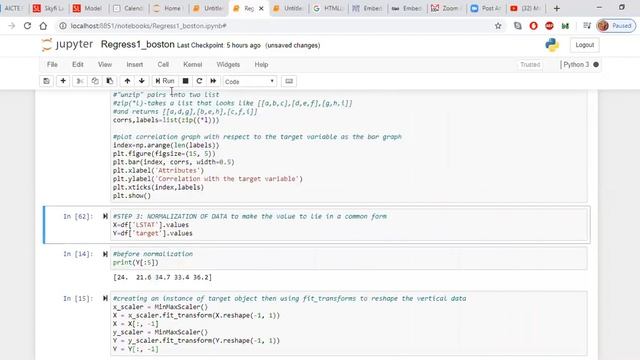Screen dimensions: 640x360
Task: Restart the kernel icon
Action: click(x=199, y=81)
